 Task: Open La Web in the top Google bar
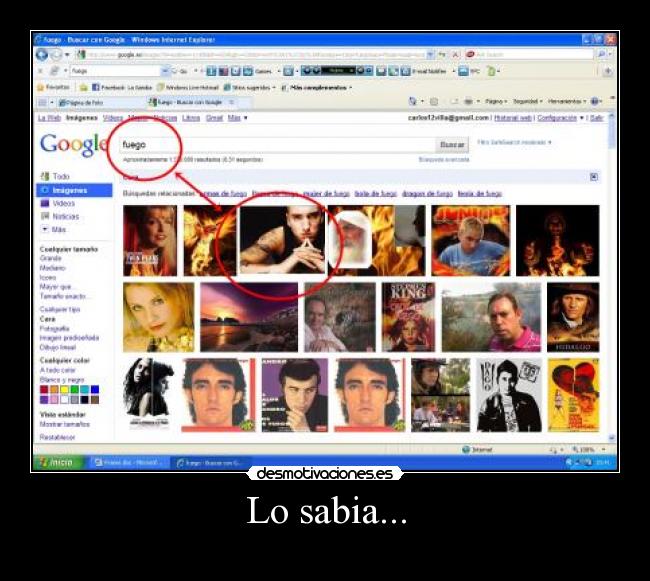[49, 118]
